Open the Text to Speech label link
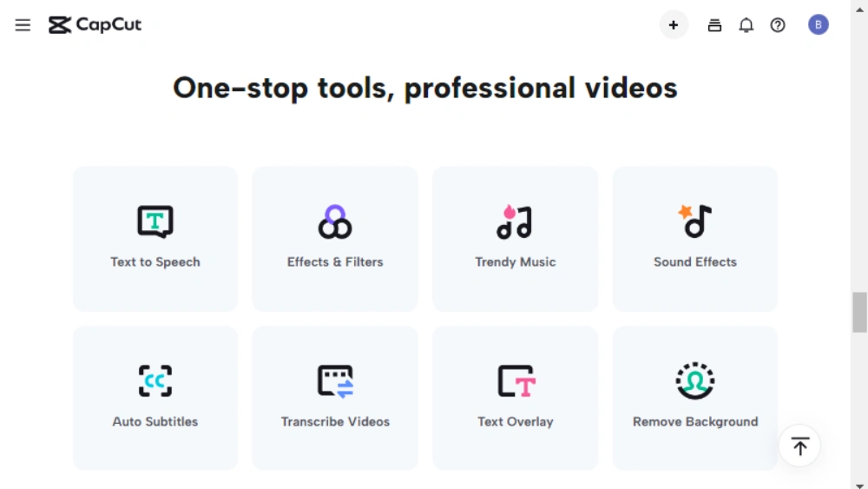The width and height of the screenshot is (868, 489). click(155, 261)
